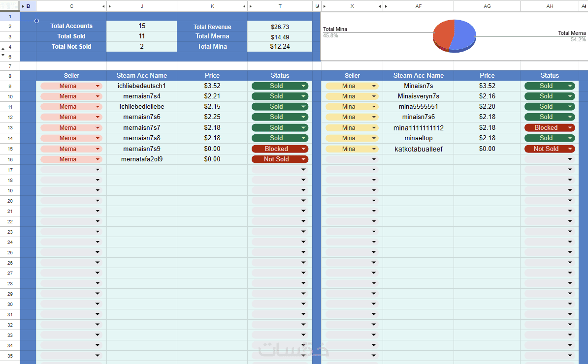This screenshot has height=364, width=588.
Task: Select the mina1111111112 account cell
Action: [x=419, y=128]
